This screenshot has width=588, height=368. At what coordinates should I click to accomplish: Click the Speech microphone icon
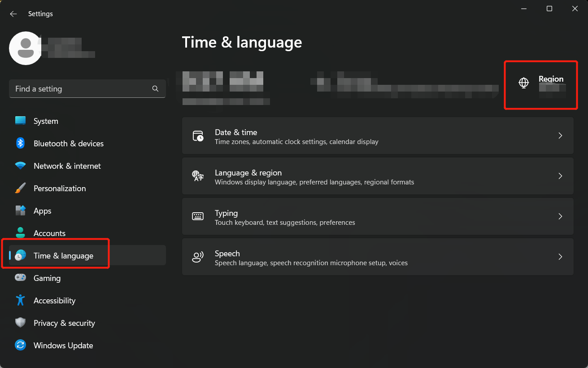point(197,257)
